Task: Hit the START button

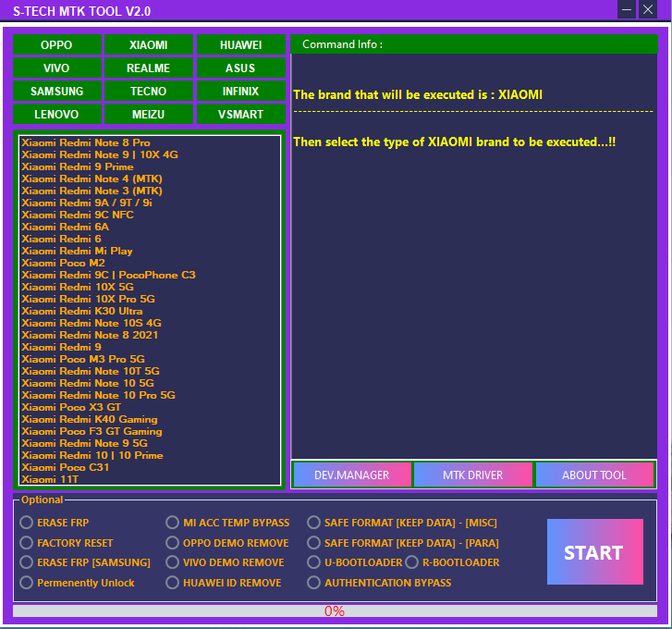Action: [595, 552]
